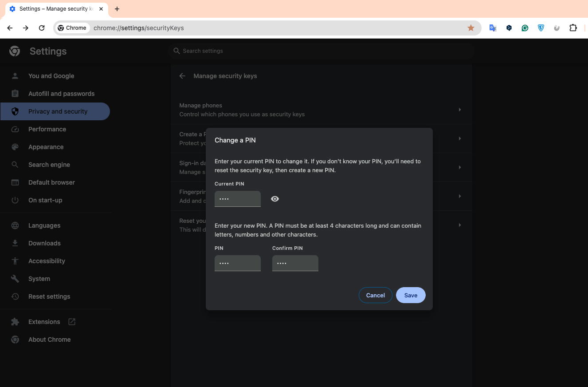Click the bookmark star in address bar
The image size is (588, 387).
coord(471,28)
